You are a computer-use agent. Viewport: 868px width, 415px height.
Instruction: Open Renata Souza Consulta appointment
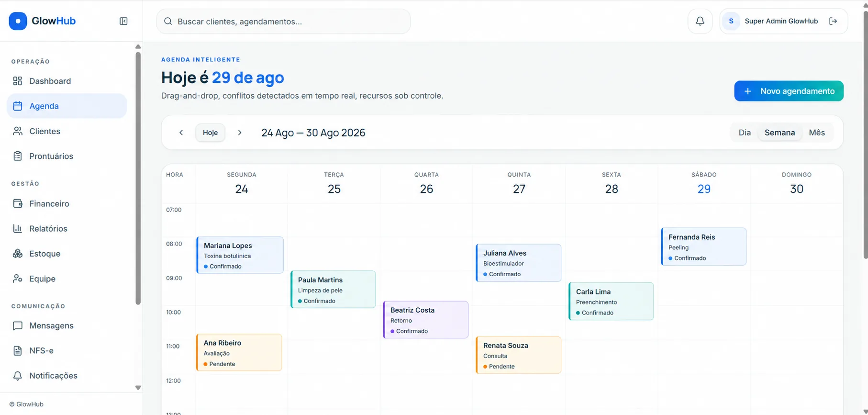(518, 355)
